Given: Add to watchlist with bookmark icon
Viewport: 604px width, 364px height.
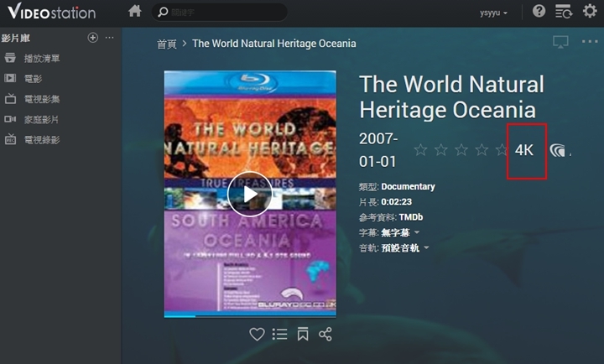Looking at the screenshot, I should pos(303,334).
